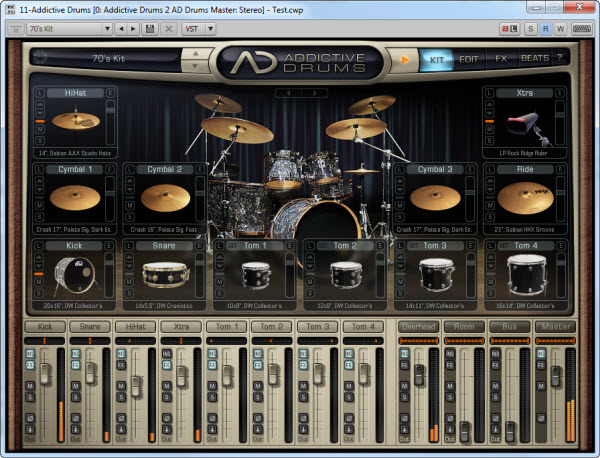Solo the HiHat kit piece
Image resolution: width=600 pixels, height=458 pixels.
pos(40,140)
